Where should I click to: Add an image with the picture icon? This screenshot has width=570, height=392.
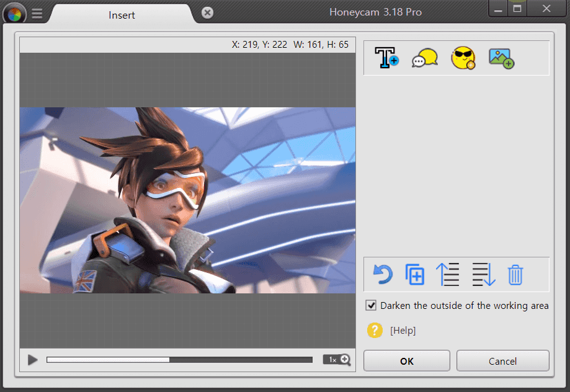(501, 57)
